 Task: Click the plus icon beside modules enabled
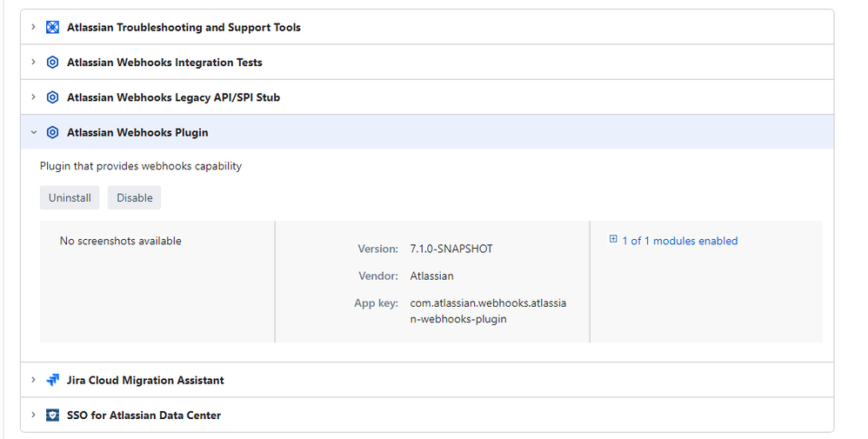613,239
